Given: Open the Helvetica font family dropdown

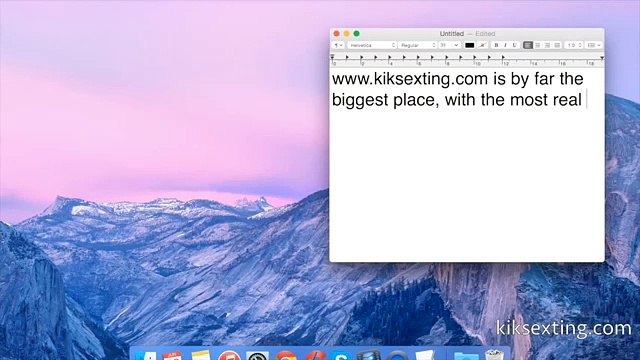Looking at the screenshot, I should point(372,45).
